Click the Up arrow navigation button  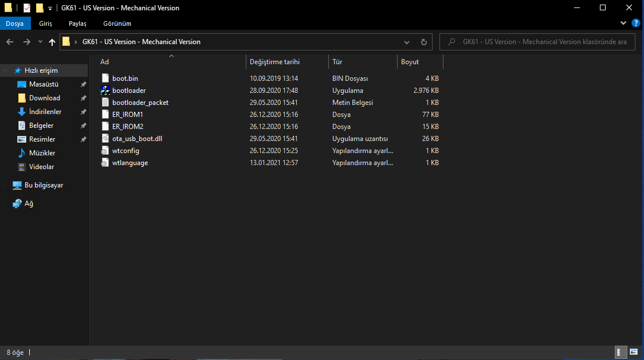point(52,42)
